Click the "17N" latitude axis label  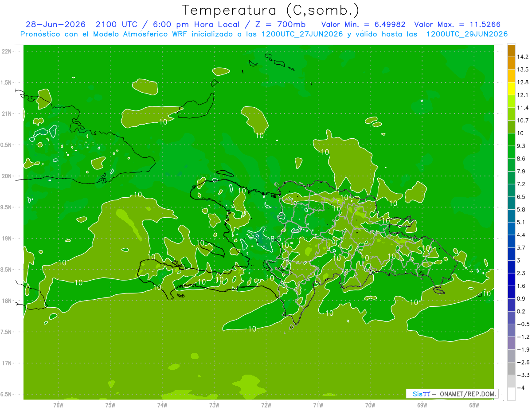click(7, 363)
